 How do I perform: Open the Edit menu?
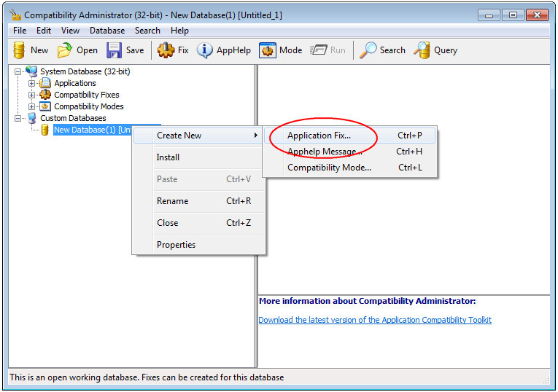tap(44, 31)
